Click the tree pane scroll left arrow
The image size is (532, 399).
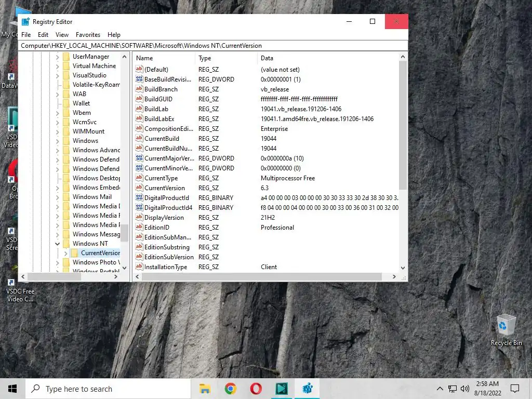(23, 276)
